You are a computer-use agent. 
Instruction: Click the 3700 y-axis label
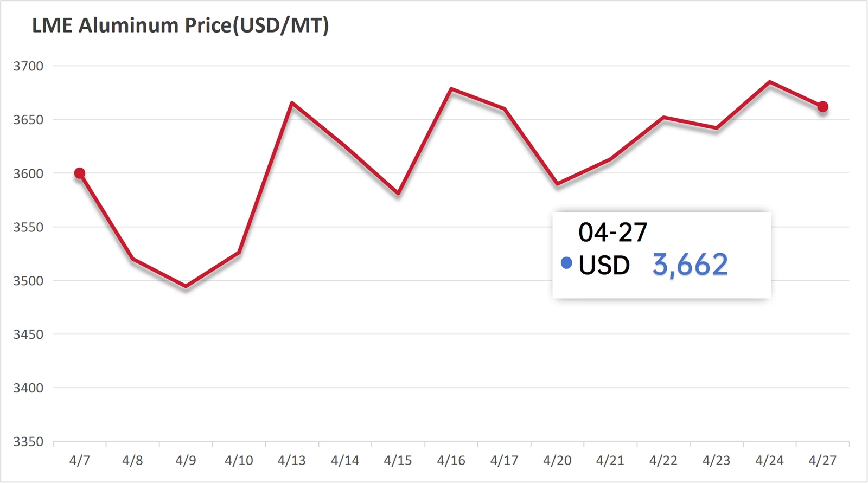pos(28,66)
